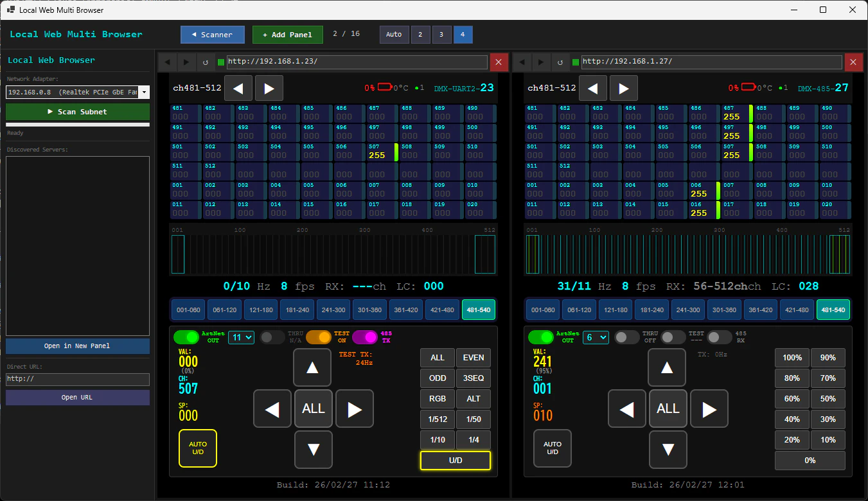Enable the THRU switch on DMX-485-27
The width and height of the screenshot is (868, 501).
[x=627, y=337]
